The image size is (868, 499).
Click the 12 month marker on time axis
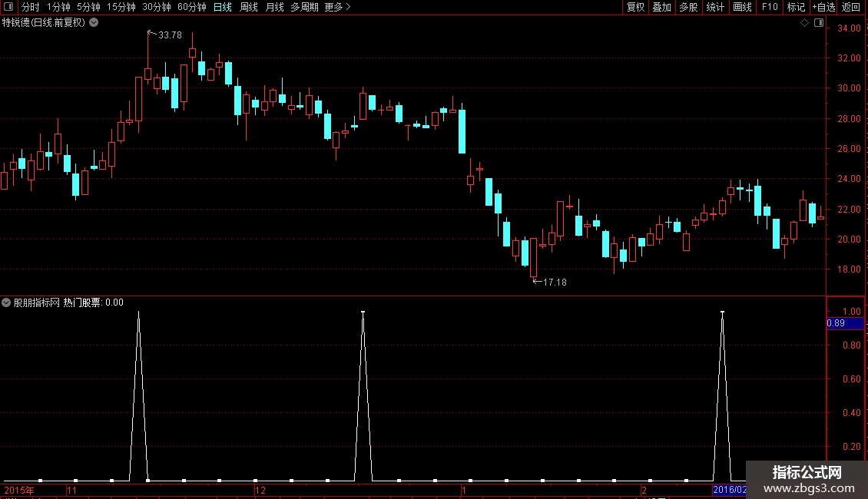(260, 490)
